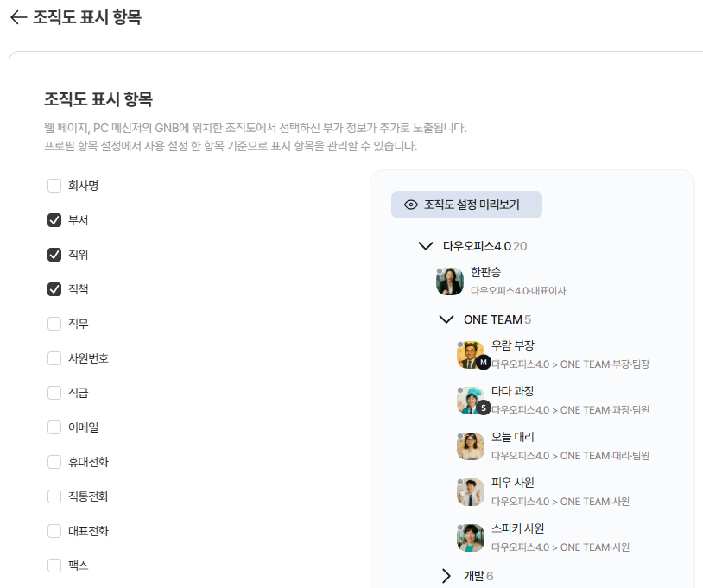Check the 이메일 checkbox

[54, 427]
